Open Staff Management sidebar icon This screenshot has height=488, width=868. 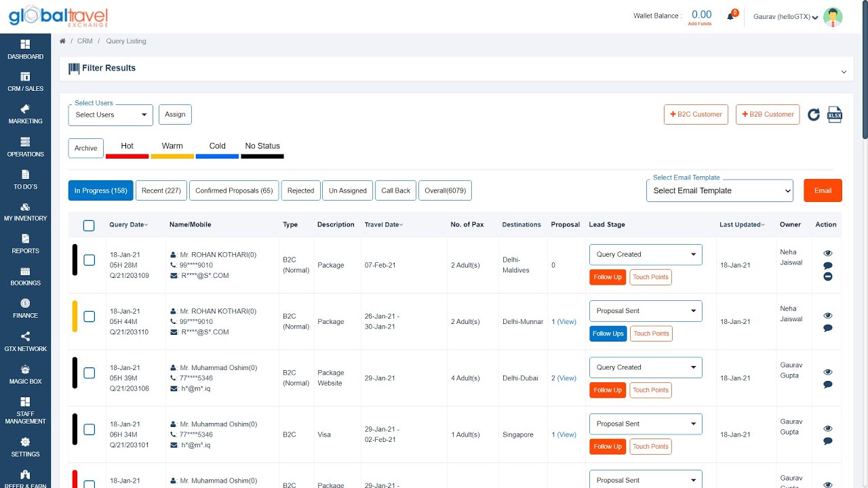[25, 402]
